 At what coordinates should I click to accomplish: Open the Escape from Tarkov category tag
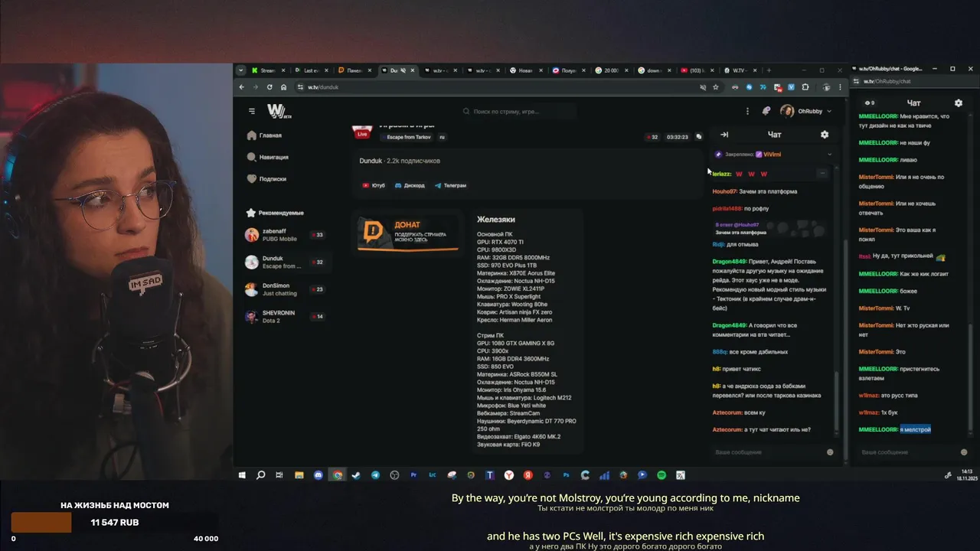pyautogui.click(x=408, y=137)
